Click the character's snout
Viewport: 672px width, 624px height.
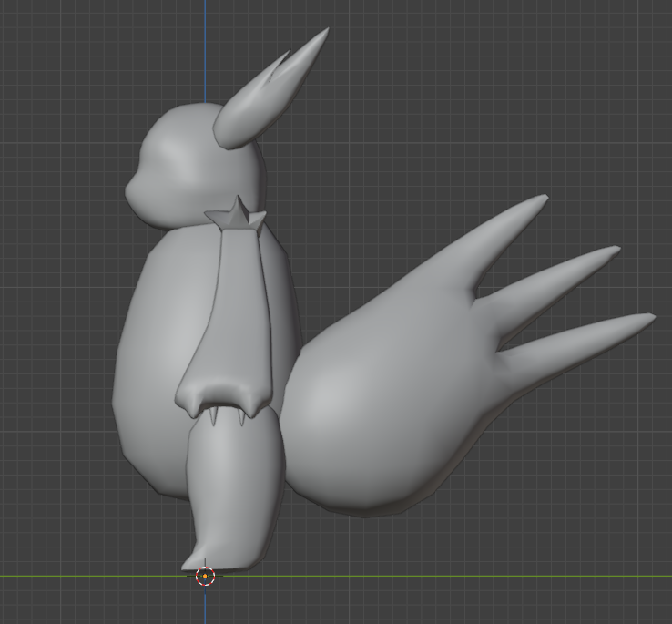pyautogui.click(x=134, y=187)
